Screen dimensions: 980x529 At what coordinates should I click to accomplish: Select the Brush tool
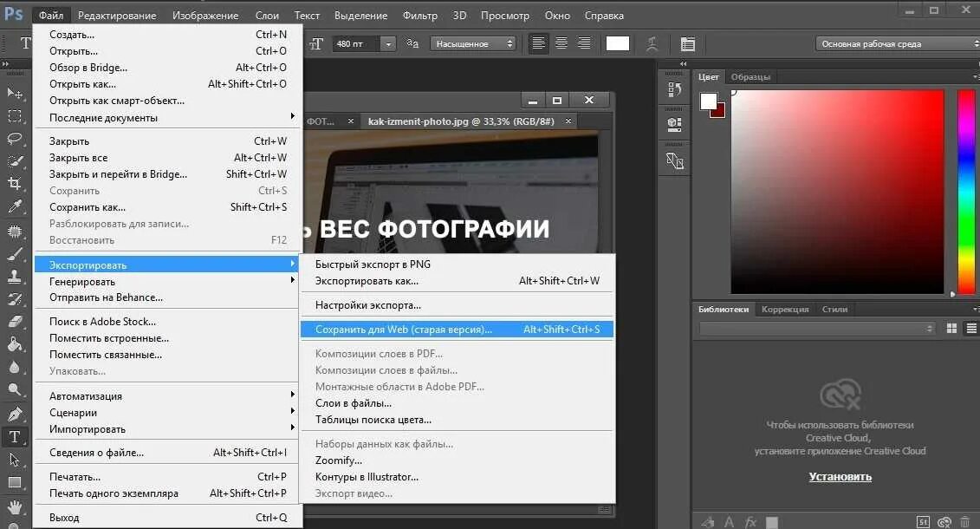point(15,254)
